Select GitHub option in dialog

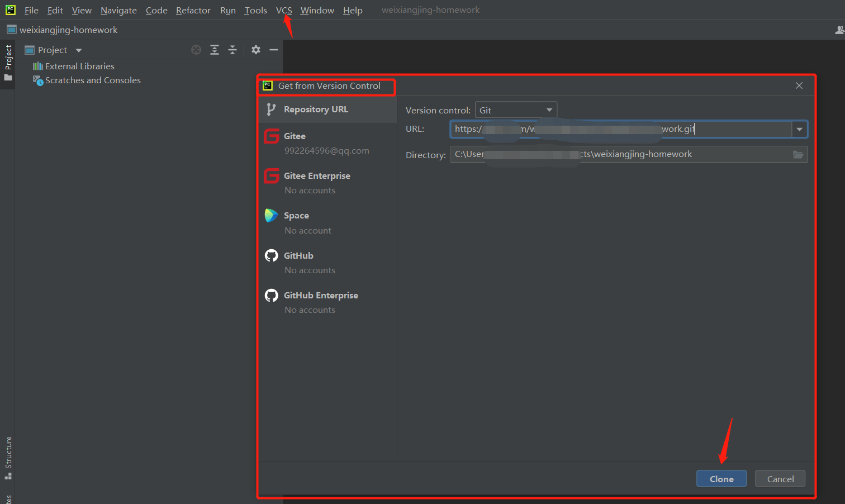pyautogui.click(x=327, y=263)
